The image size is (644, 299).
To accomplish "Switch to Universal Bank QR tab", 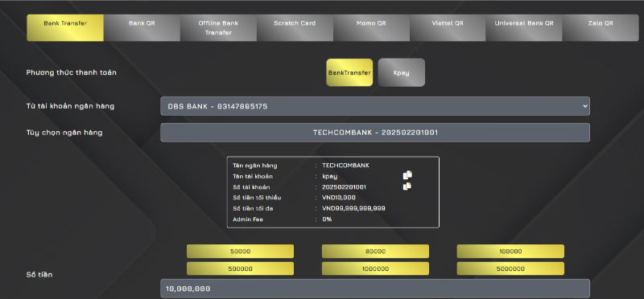I will (524, 28).
